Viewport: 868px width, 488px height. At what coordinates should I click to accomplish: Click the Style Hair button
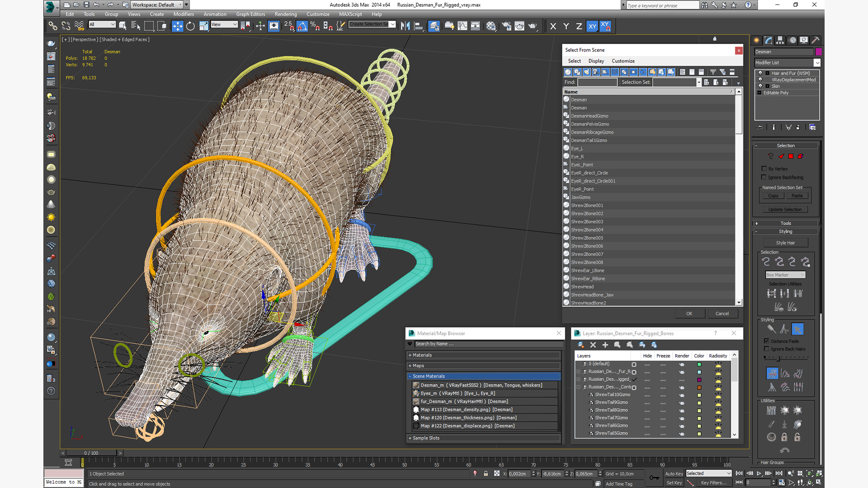click(x=785, y=243)
